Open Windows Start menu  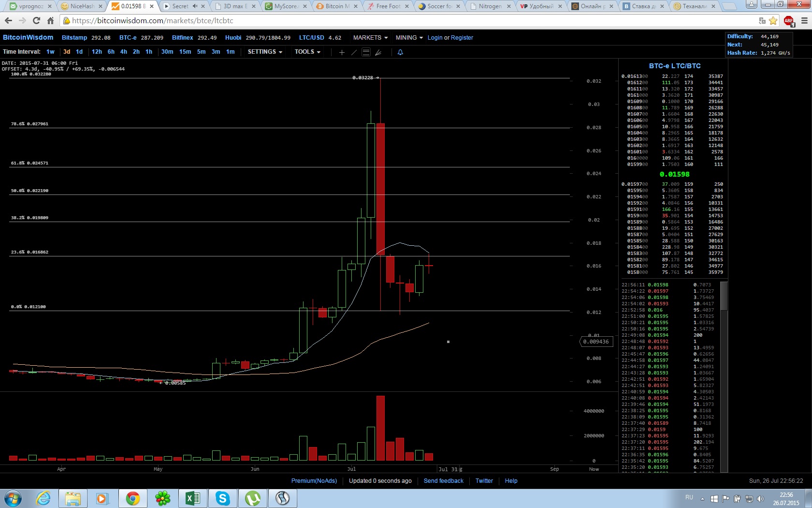point(13,498)
